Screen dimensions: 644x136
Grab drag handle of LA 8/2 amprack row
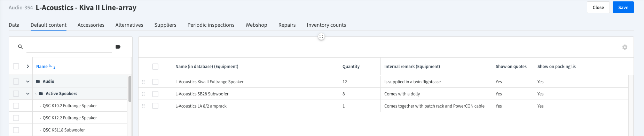143,106
